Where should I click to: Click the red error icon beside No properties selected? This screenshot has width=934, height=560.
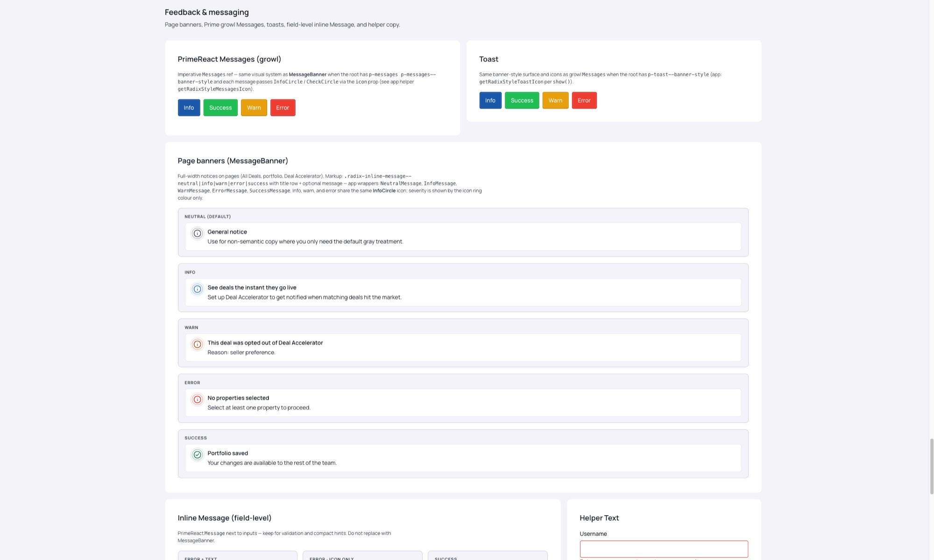[x=197, y=399]
